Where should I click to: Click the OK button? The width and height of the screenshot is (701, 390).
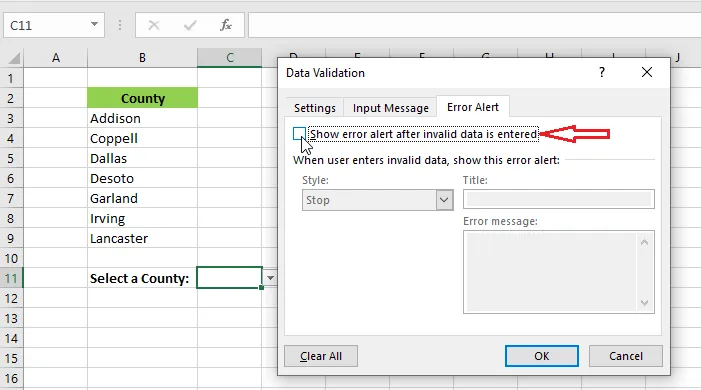(541, 356)
